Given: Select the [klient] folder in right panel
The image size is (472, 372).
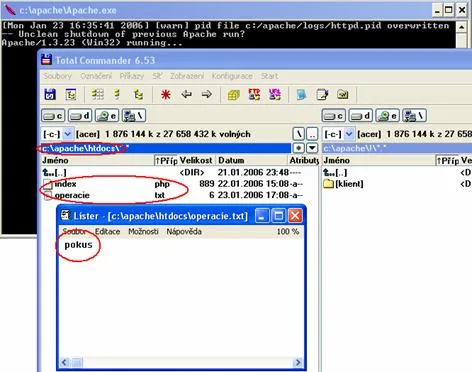Looking at the screenshot, I should tap(397, 184).
